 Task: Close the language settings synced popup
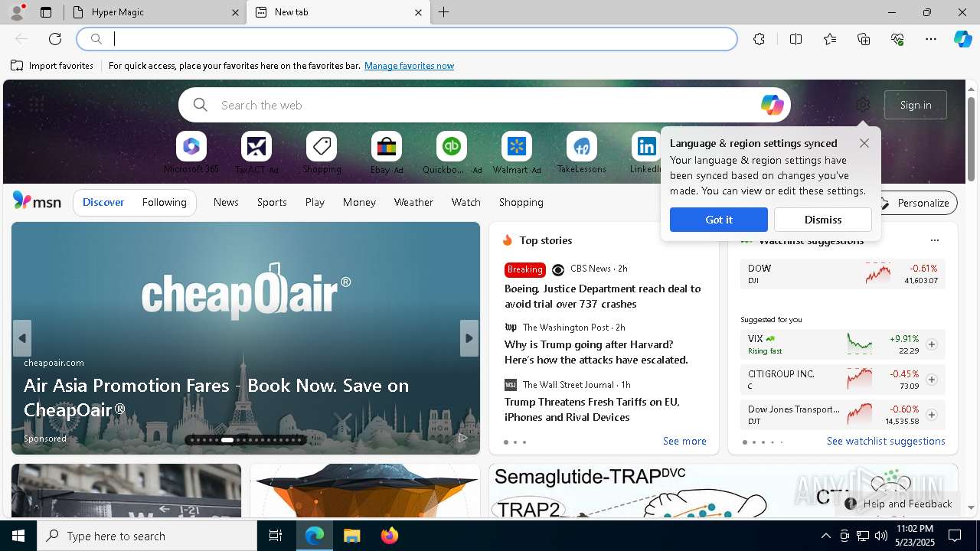click(864, 143)
